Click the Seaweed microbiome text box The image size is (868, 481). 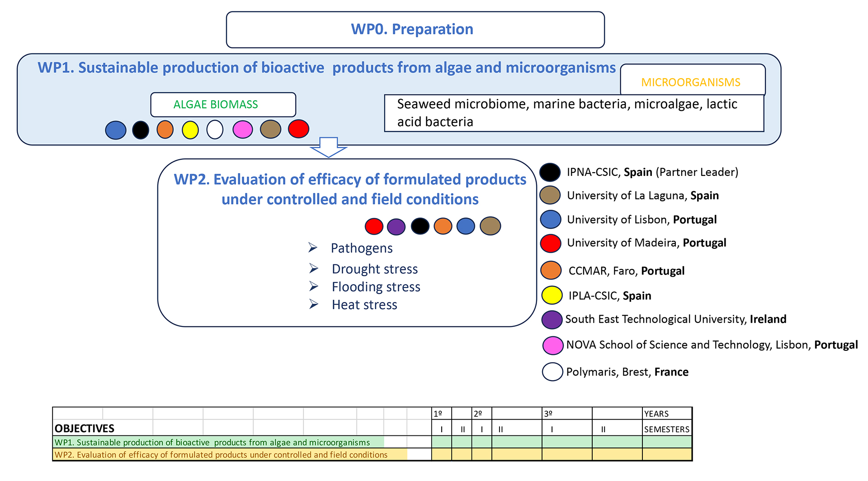click(x=573, y=113)
